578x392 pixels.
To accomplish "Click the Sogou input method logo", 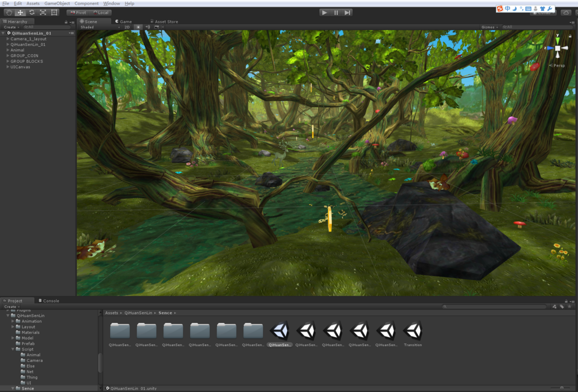I will pos(500,9).
